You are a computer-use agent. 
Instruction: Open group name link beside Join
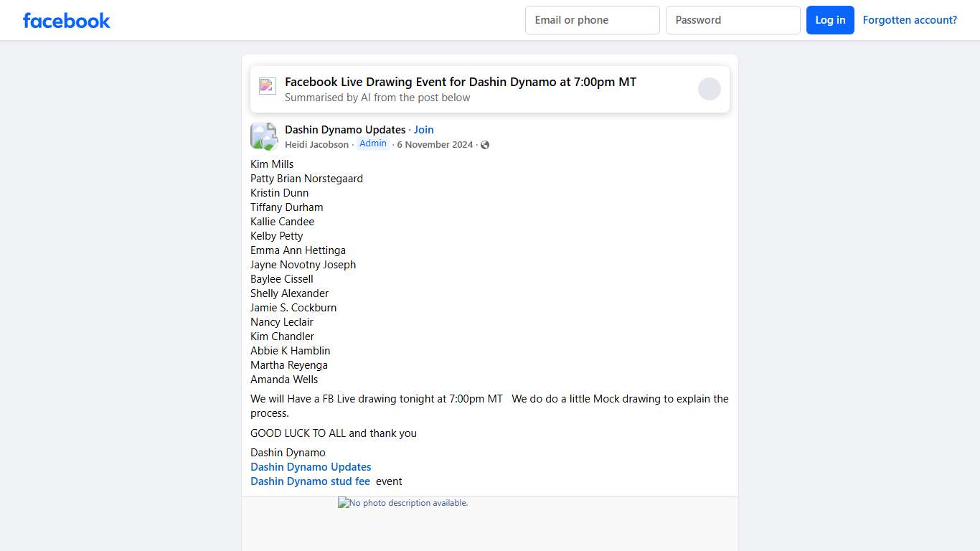(345, 130)
